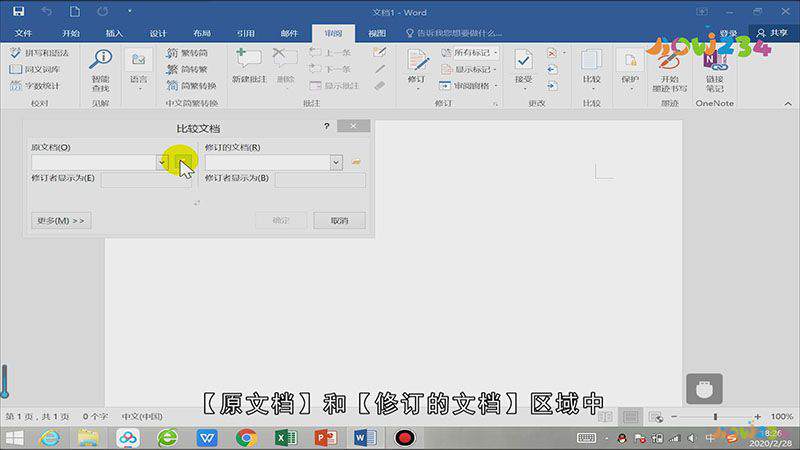
Task: Open File Explorer from the taskbar
Action: tap(88, 438)
